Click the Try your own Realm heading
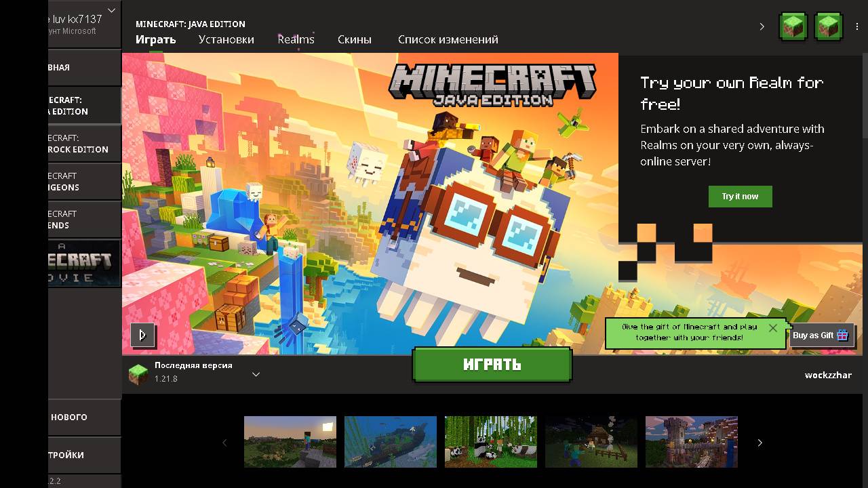868x488 pixels. [x=732, y=94]
